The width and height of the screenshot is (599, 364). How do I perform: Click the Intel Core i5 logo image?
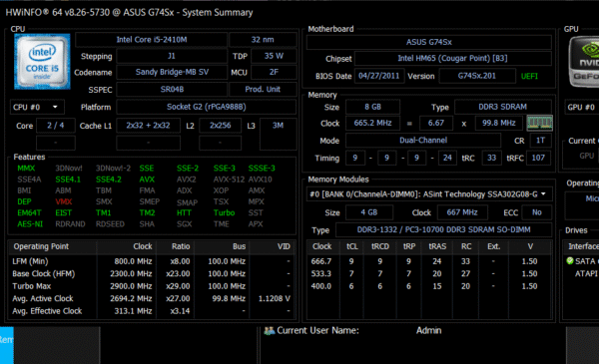tap(42, 62)
